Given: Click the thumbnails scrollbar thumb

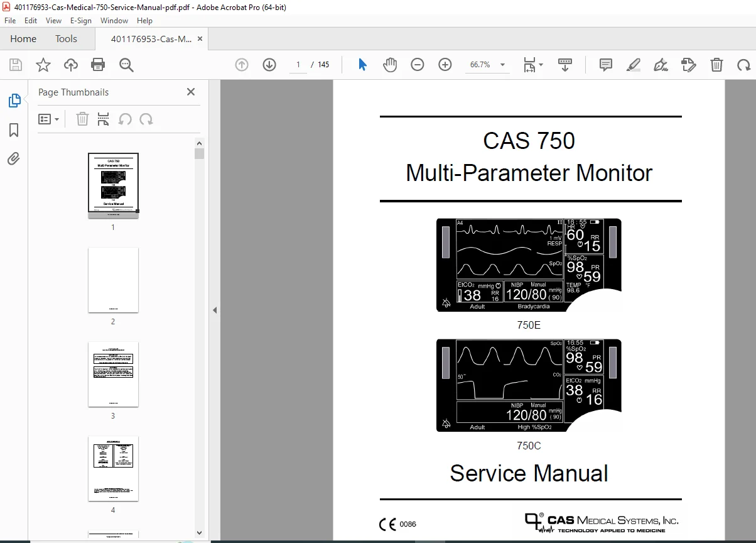Looking at the screenshot, I should [x=199, y=154].
